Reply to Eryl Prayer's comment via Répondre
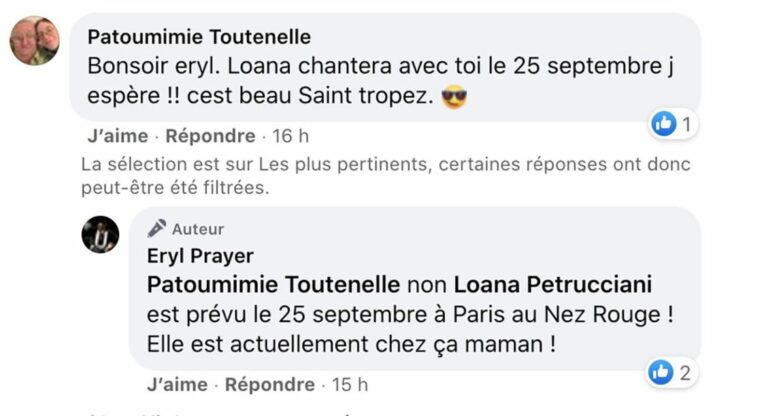 click(x=270, y=384)
